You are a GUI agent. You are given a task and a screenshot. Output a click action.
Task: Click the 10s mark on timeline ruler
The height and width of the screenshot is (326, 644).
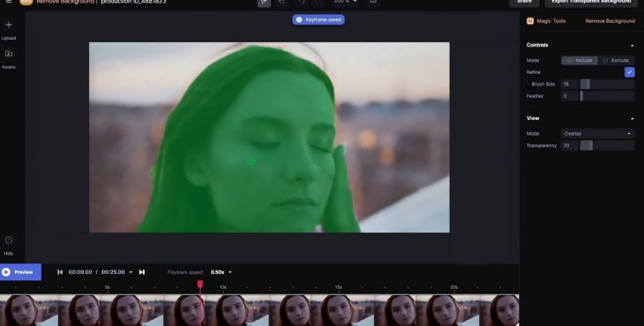(x=222, y=287)
